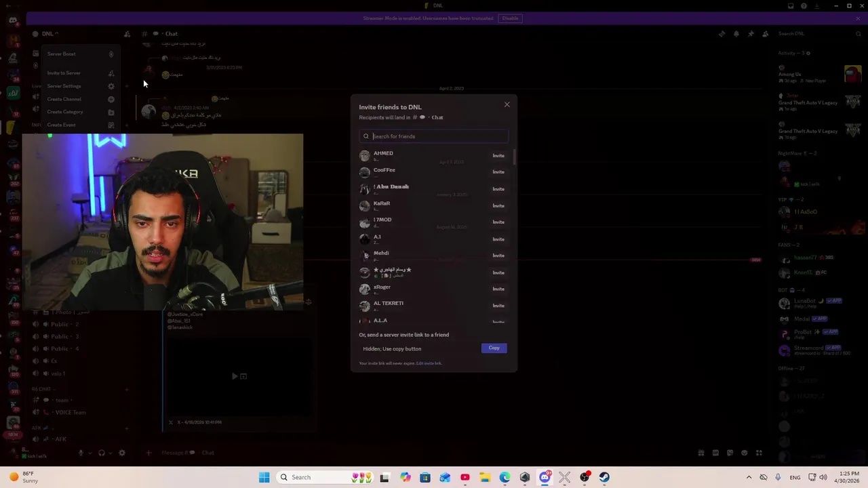868x488 pixels.
Task: Open Task View on the taskbar
Action: [x=385, y=477]
